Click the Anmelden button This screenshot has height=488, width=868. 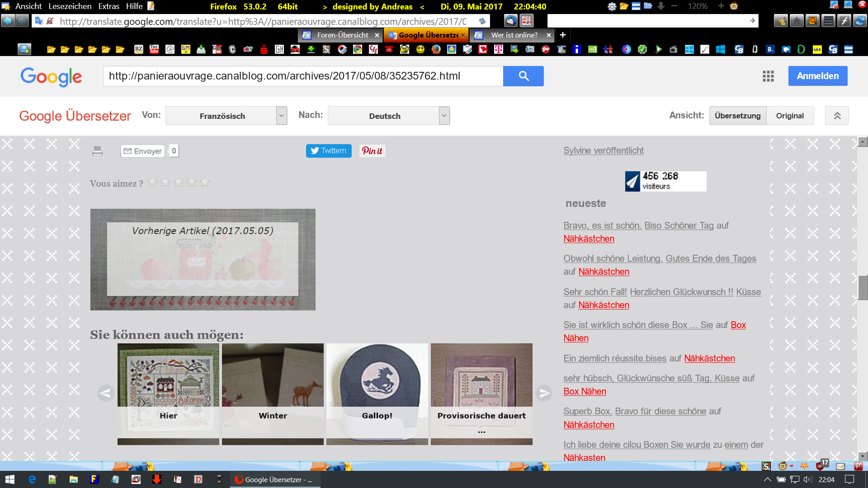[817, 76]
